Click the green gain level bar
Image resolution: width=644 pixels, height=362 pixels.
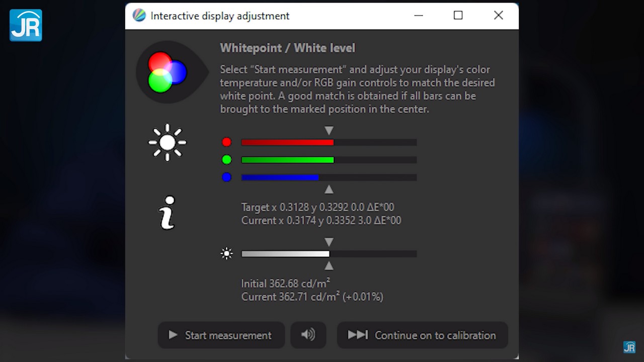pyautogui.click(x=329, y=160)
